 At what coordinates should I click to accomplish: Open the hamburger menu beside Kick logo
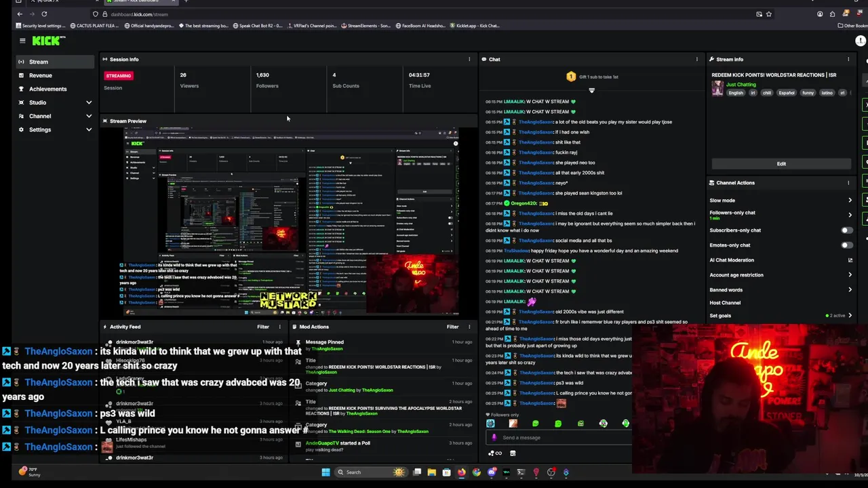22,41
